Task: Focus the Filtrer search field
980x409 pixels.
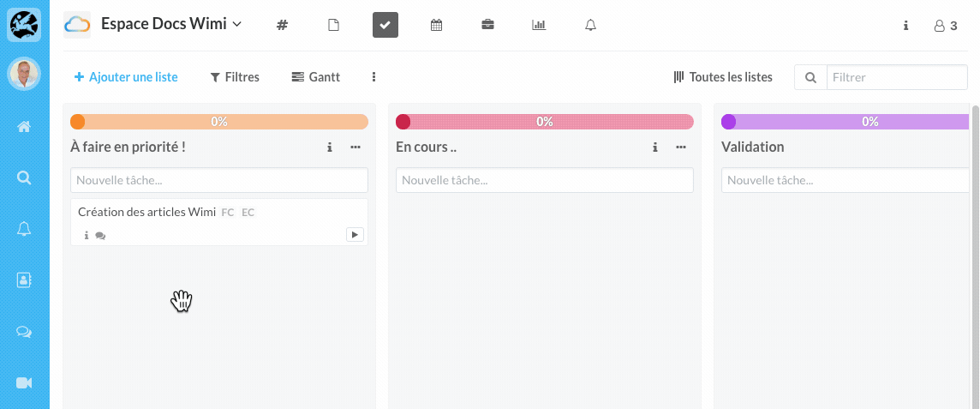Action: tap(896, 77)
